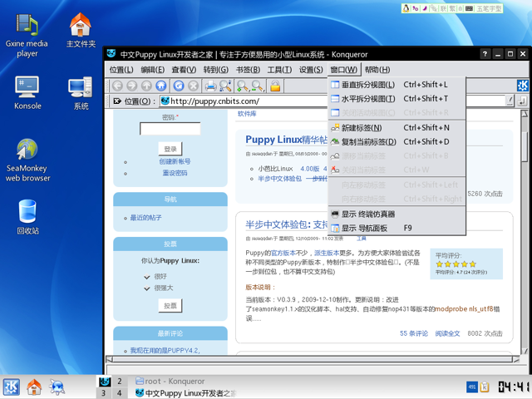
Task: Click the horizontal scrollbar at page bottom
Action: (313, 359)
